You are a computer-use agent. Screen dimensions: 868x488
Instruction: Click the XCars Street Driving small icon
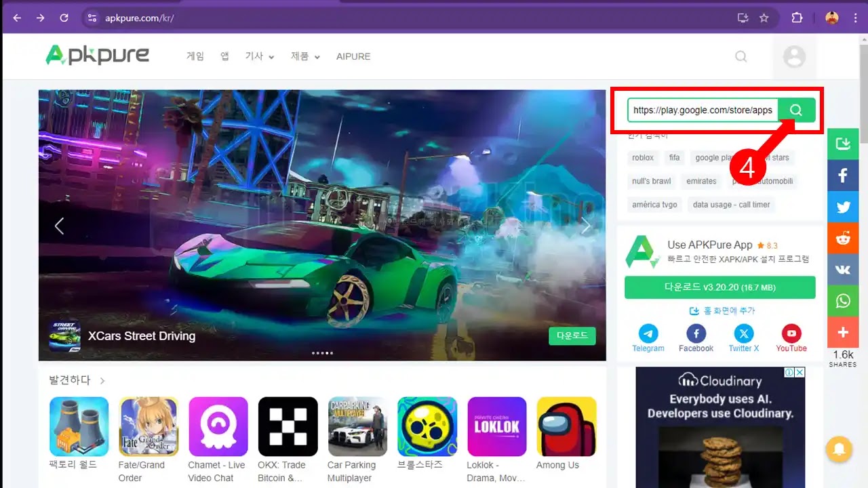pyautogui.click(x=64, y=335)
